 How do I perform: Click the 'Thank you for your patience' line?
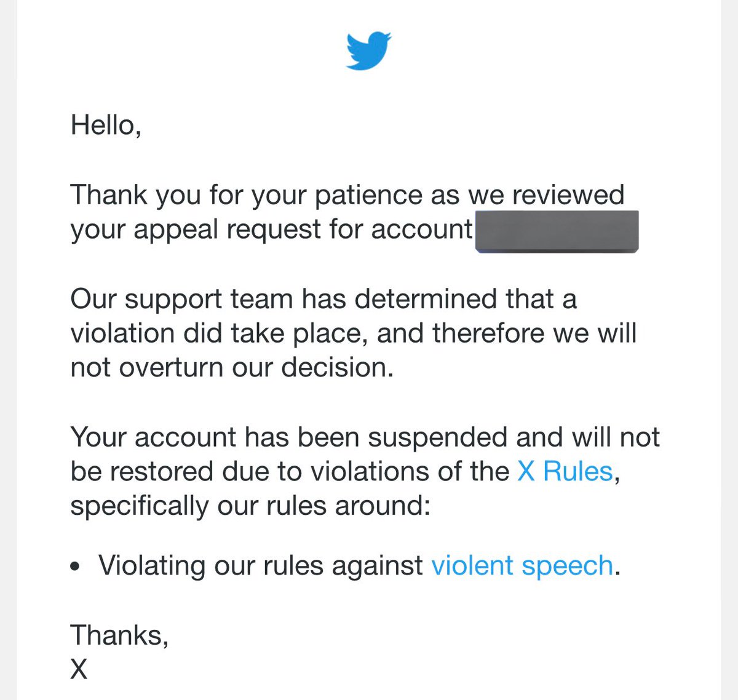347,196
